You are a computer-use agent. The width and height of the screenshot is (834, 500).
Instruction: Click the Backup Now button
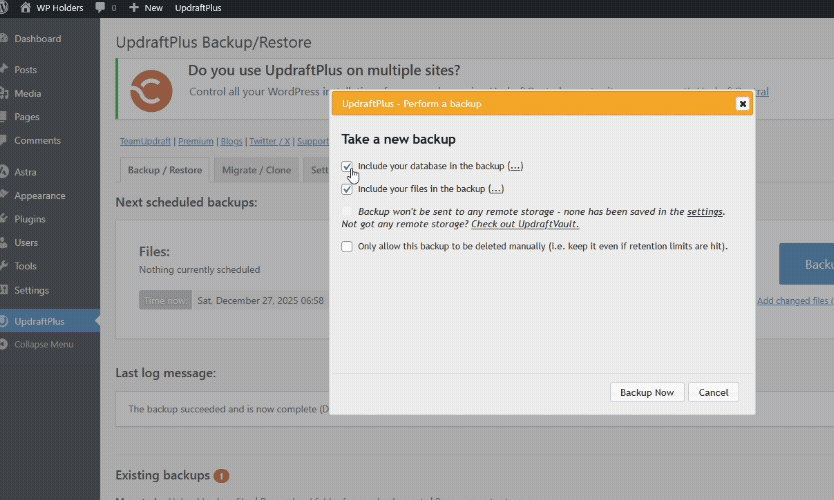tap(647, 393)
